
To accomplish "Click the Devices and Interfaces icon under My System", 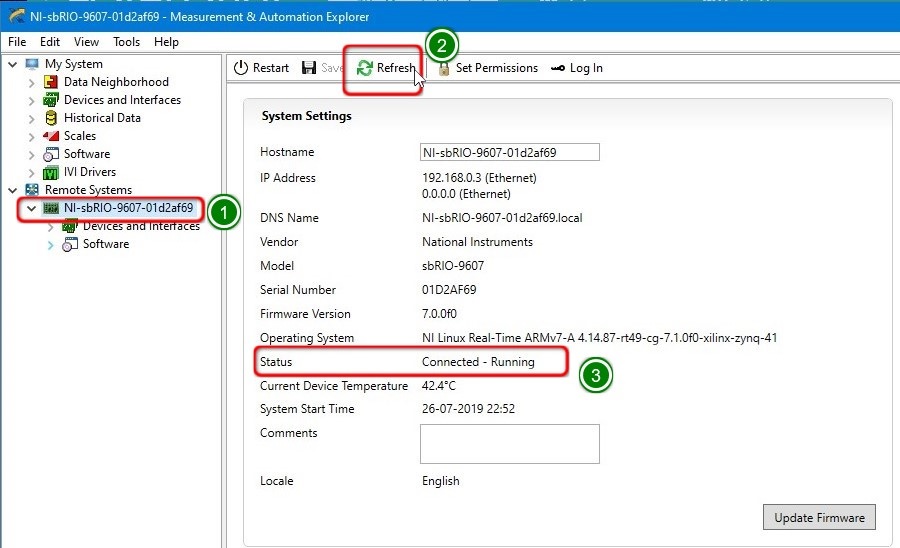I will coord(51,100).
